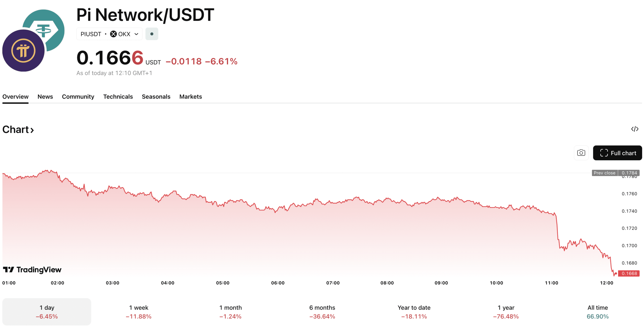Click the 0.1720 price axis label
This screenshot has width=644, height=328.
click(x=629, y=228)
